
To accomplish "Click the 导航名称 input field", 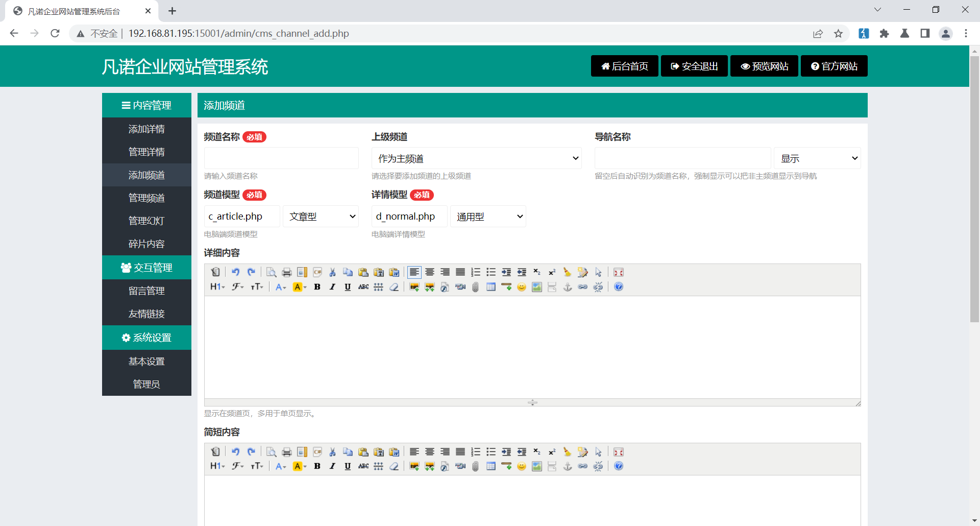I will click(683, 158).
